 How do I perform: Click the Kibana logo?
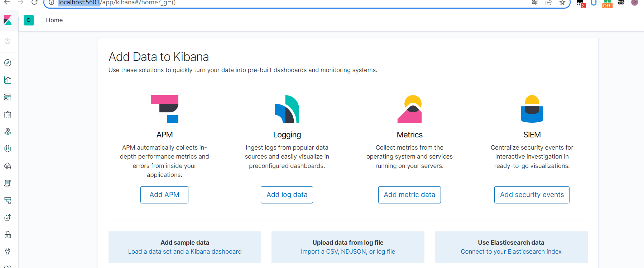(8, 20)
